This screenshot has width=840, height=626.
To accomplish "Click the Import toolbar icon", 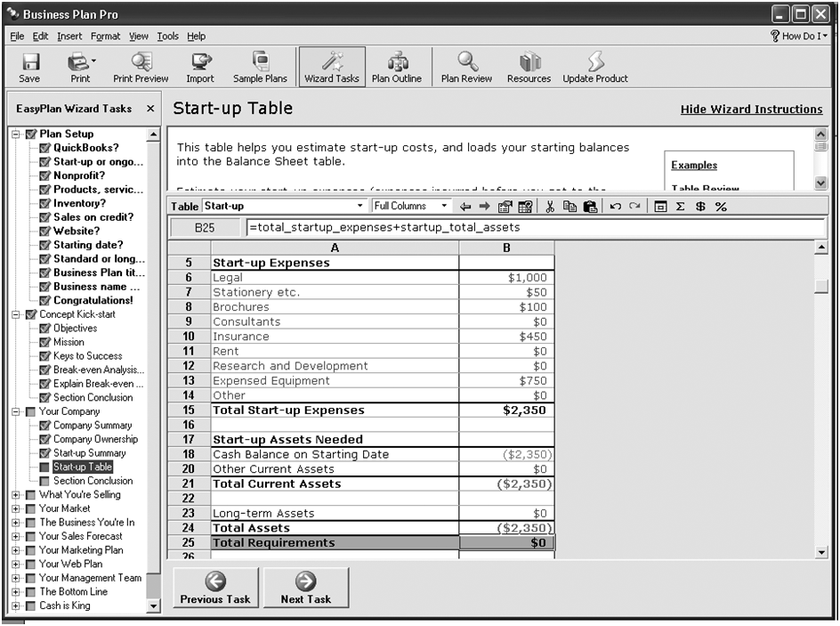I will pyautogui.click(x=200, y=67).
